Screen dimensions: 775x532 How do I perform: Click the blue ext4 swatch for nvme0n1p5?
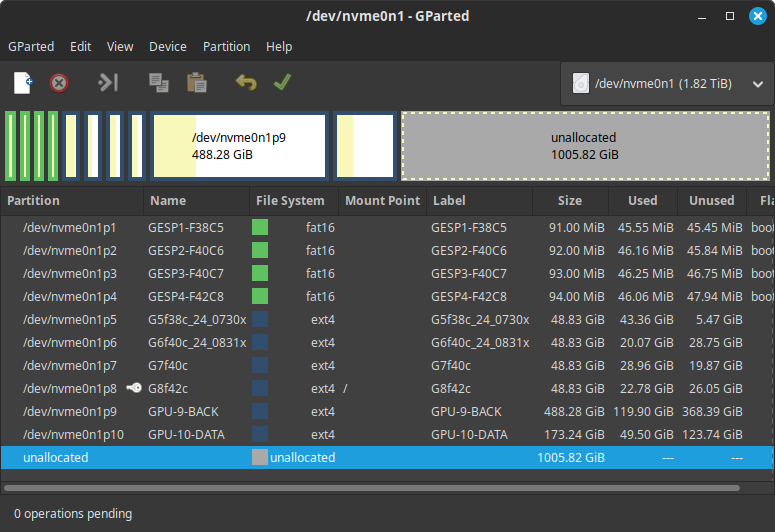pos(260,319)
